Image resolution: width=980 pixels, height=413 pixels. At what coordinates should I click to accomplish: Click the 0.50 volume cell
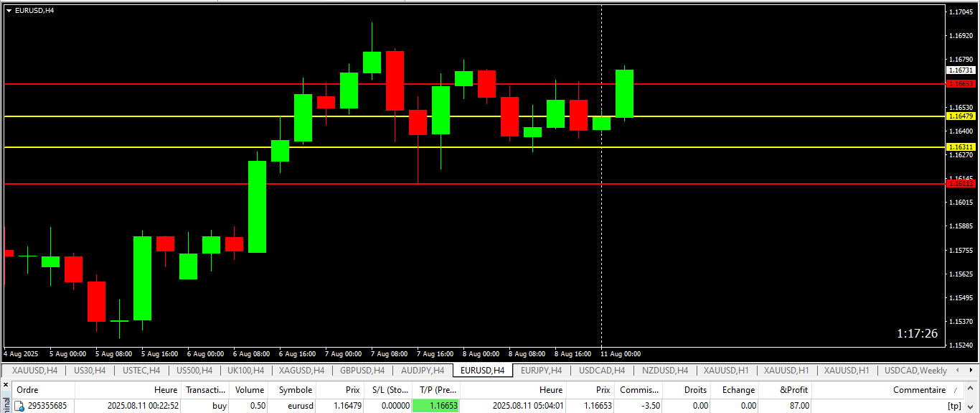tap(258, 406)
